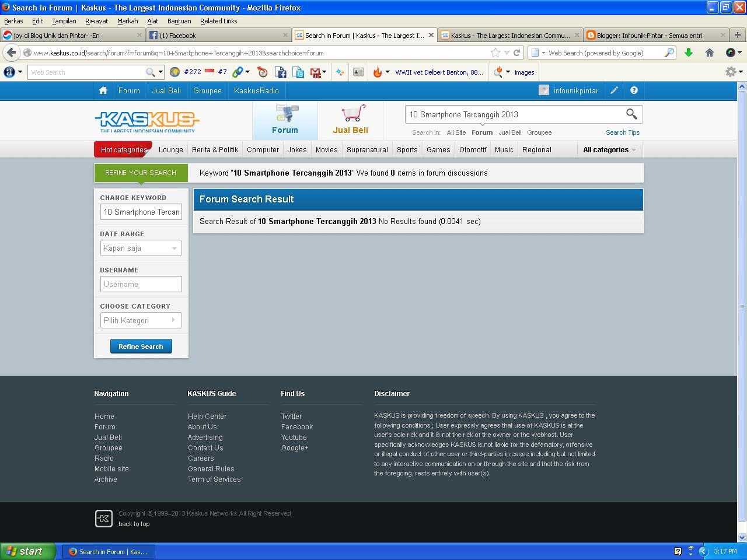Click the browser back arrow button
Image resolution: width=747 pixels, height=560 pixels.
point(11,52)
